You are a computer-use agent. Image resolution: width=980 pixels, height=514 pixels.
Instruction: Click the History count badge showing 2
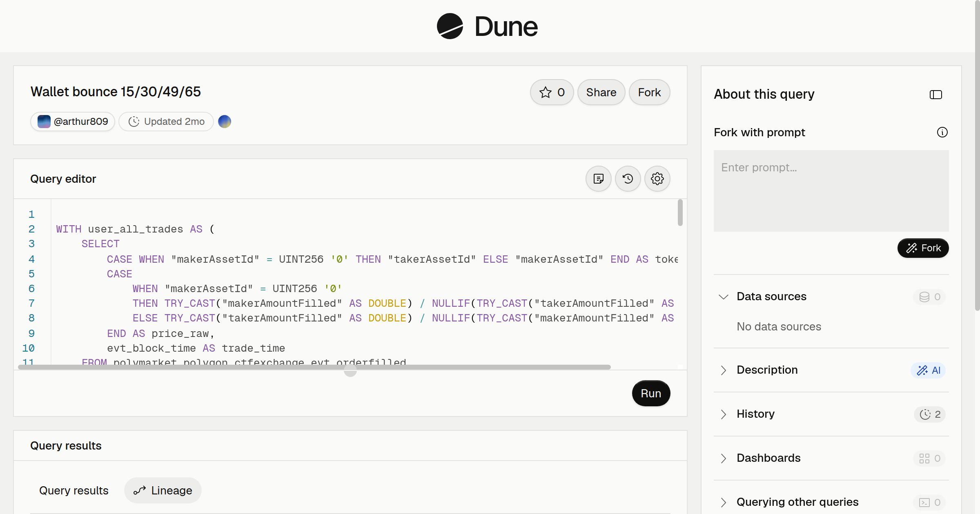(x=930, y=414)
